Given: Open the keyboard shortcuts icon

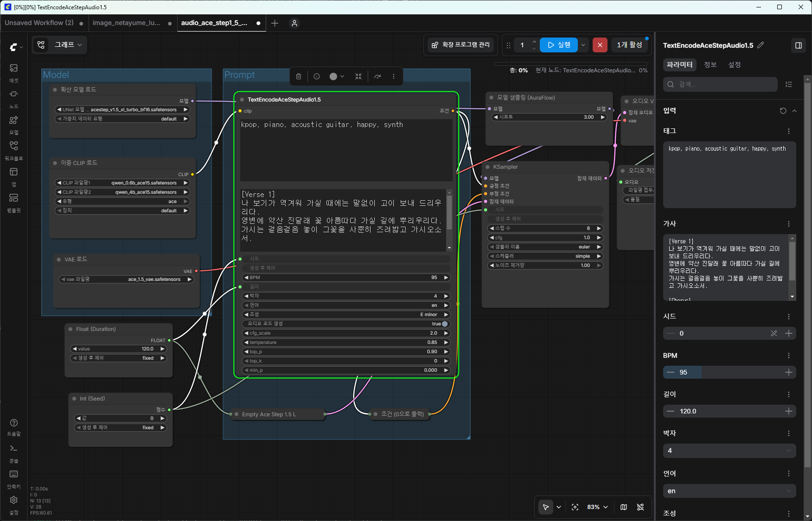Looking at the screenshot, I should coord(14,479).
